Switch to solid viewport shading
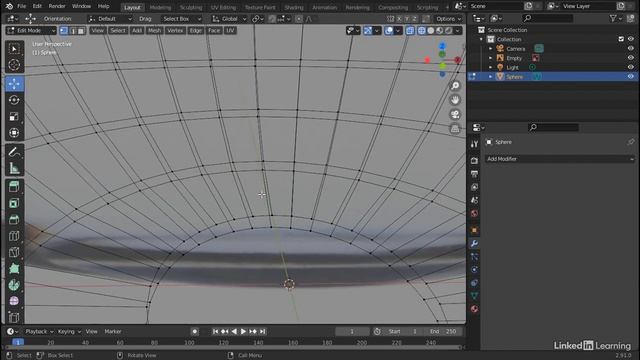 coord(431,31)
